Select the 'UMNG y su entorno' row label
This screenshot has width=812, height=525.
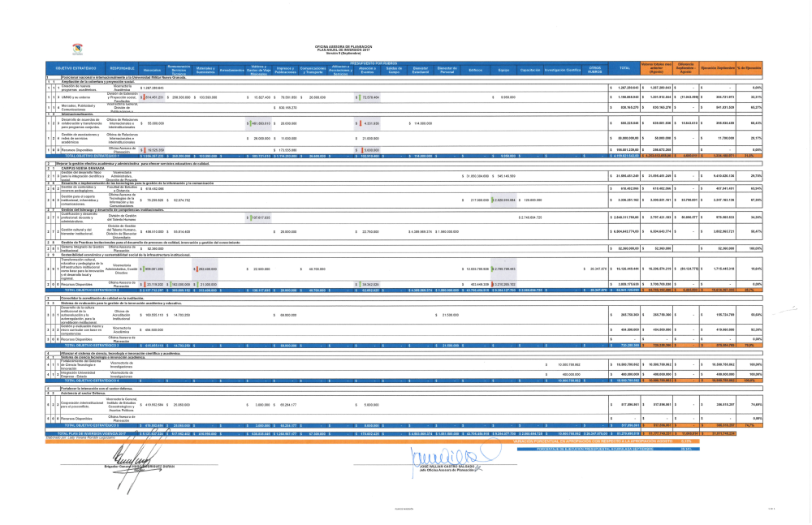(x=76, y=97)
